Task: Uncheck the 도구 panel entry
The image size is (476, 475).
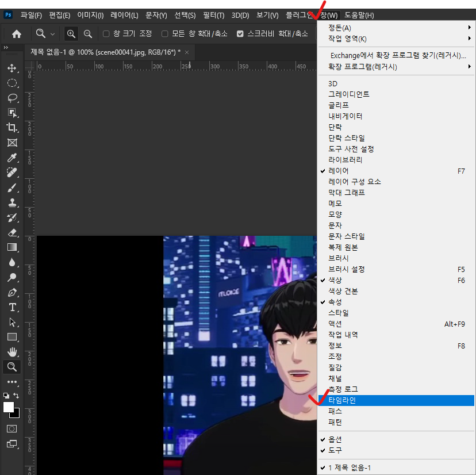Action: (x=396, y=450)
